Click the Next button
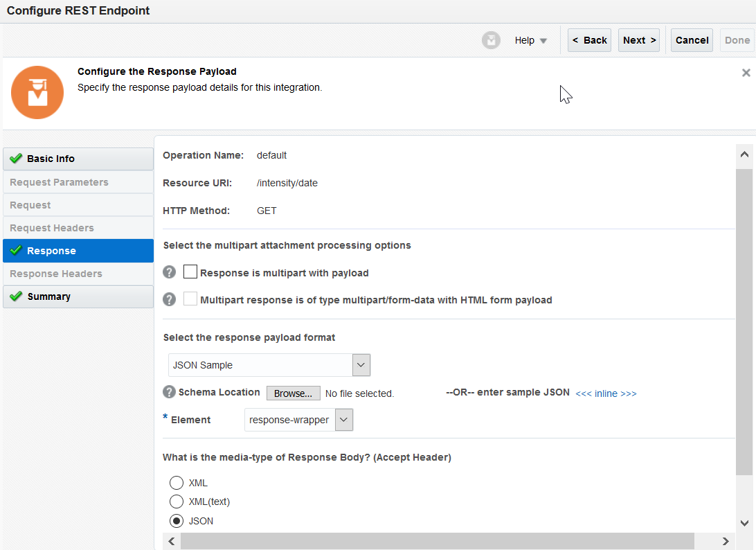756x550 pixels. tap(639, 40)
